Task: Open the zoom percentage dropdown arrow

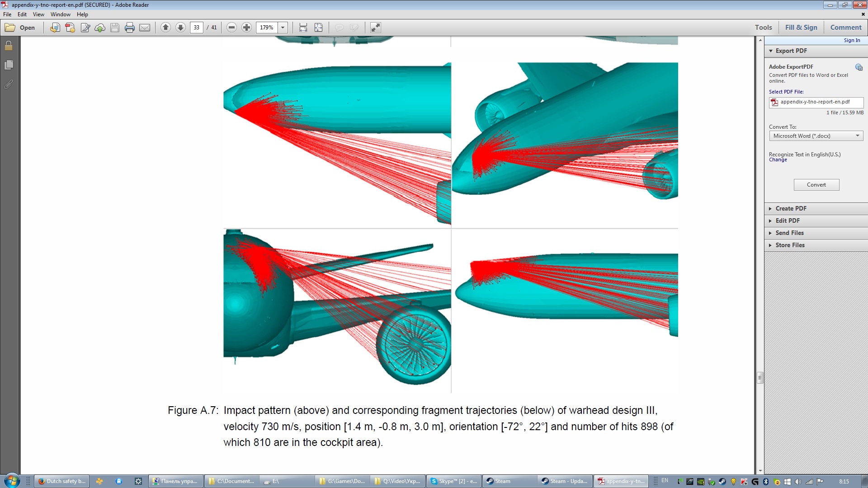Action: pos(283,28)
